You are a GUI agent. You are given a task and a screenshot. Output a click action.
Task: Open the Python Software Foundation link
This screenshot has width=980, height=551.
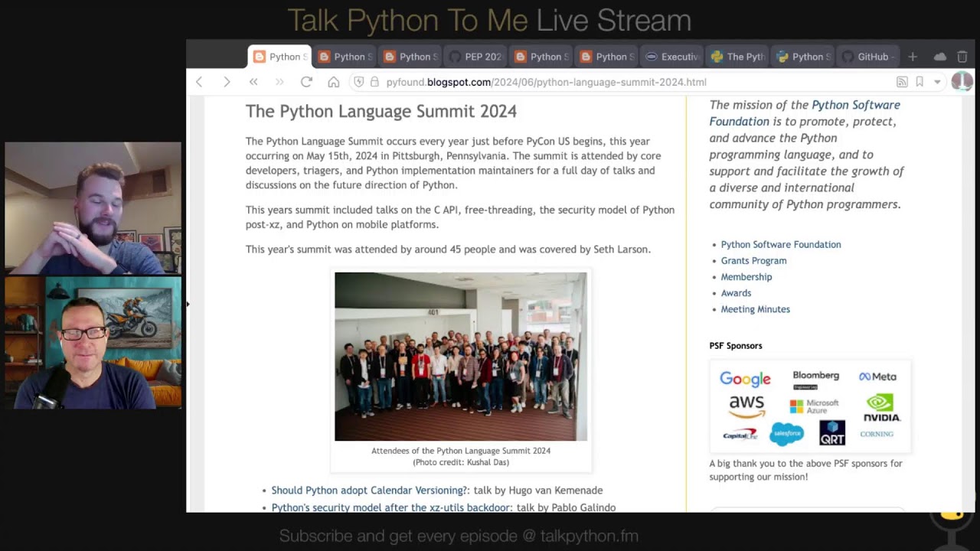tap(780, 244)
